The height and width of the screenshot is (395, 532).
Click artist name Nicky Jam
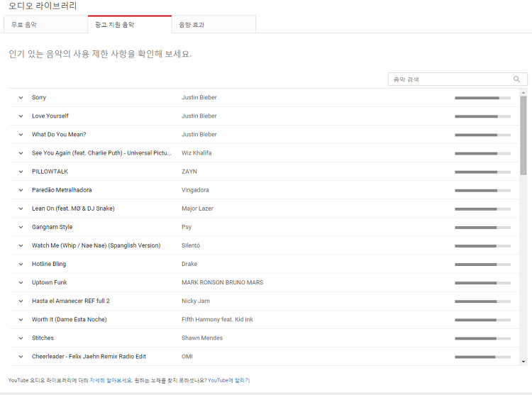coord(196,301)
